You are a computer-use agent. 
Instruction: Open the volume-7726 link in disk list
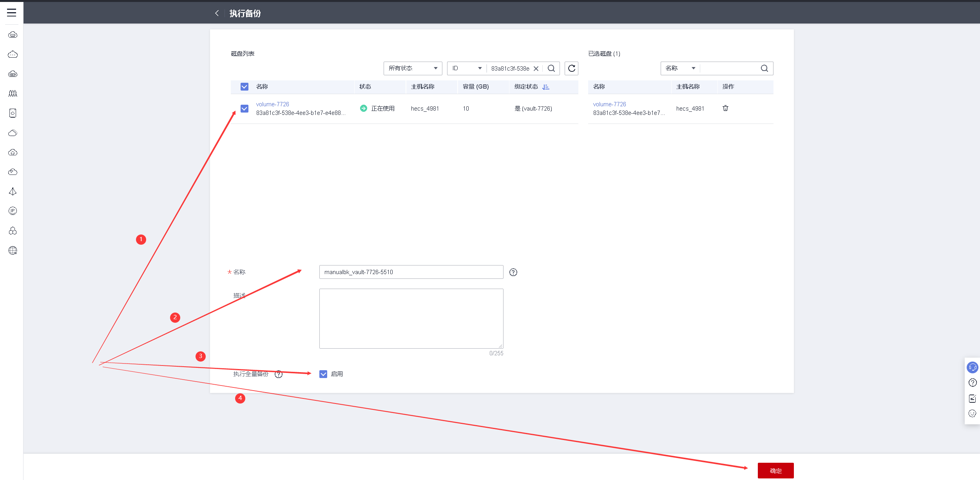coord(272,104)
